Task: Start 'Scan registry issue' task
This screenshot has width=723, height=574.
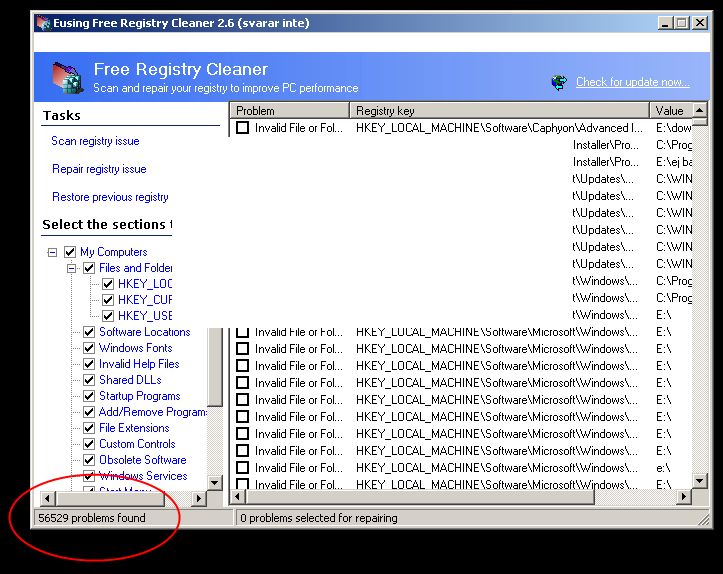Action: point(95,141)
